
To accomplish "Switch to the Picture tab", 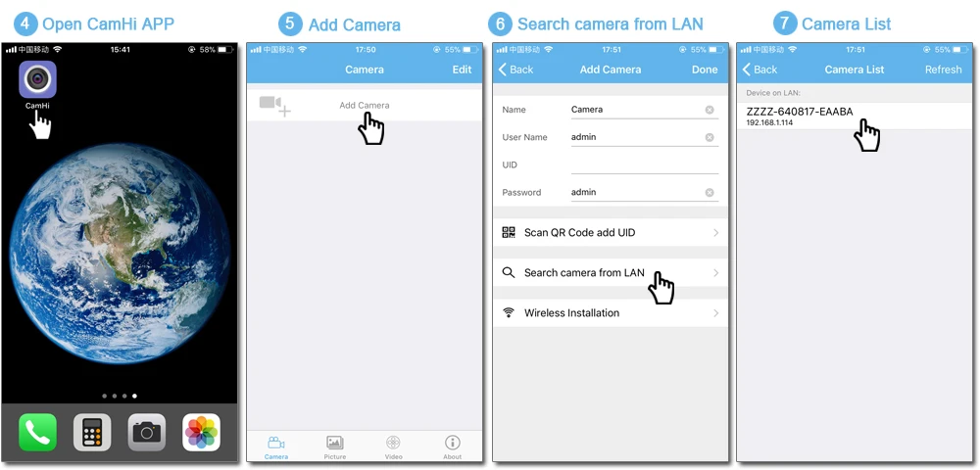I will [335, 447].
